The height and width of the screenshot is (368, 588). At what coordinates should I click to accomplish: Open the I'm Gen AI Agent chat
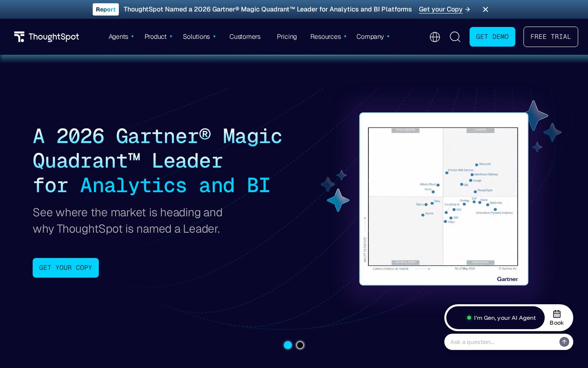[496, 318]
